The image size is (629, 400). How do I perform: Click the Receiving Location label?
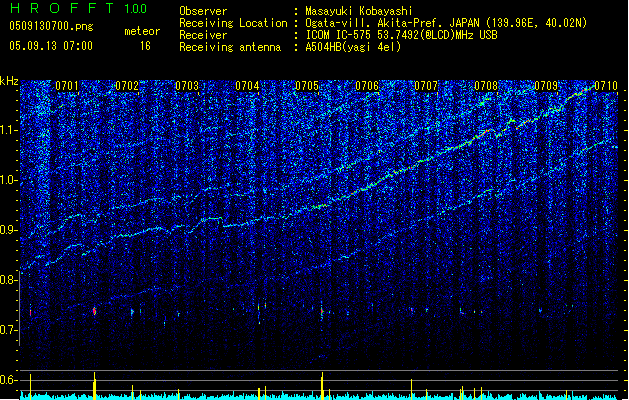[x=233, y=23]
